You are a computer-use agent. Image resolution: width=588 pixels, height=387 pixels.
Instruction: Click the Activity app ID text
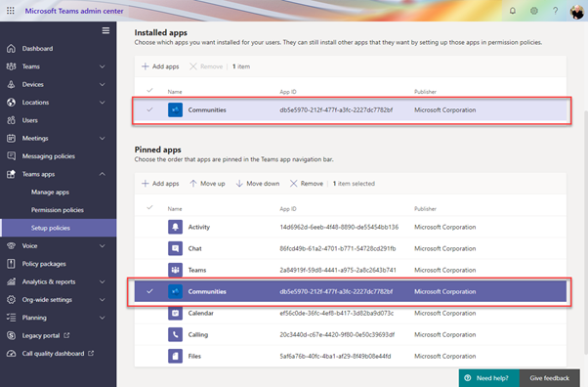coord(339,227)
